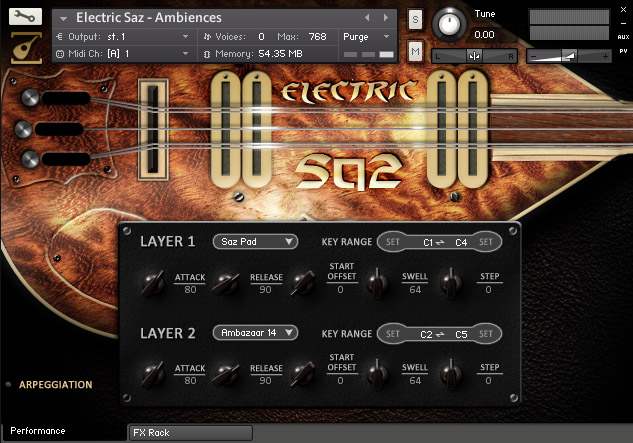Open the wrench instrument edit mode
Image resolution: width=633 pixels, height=443 pixels.
(x=25, y=16)
